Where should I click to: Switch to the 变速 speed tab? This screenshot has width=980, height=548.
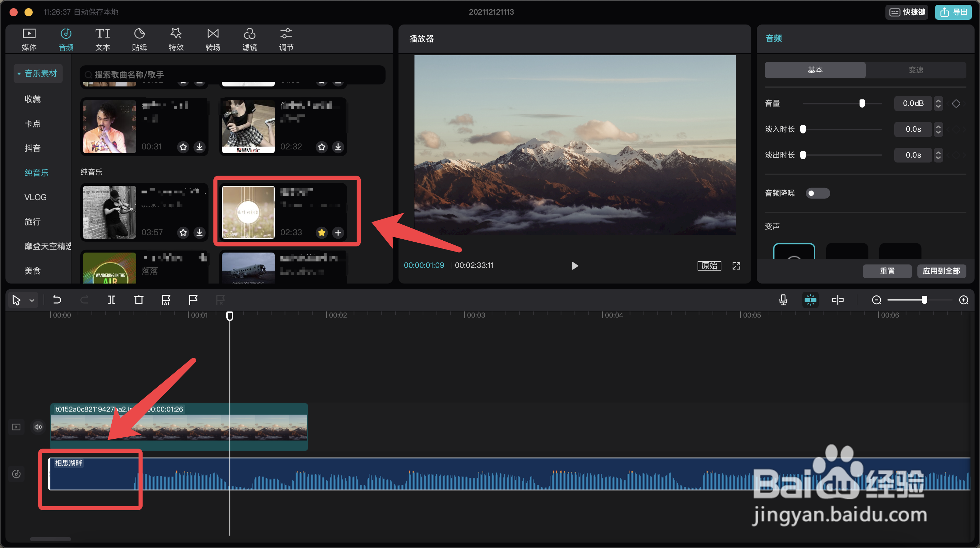(915, 70)
